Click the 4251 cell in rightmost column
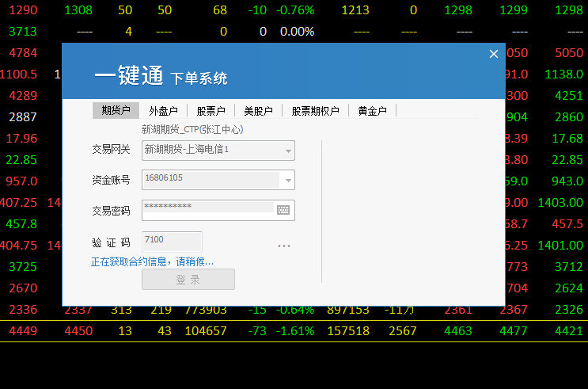The image size is (588, 389). [569, 95]
